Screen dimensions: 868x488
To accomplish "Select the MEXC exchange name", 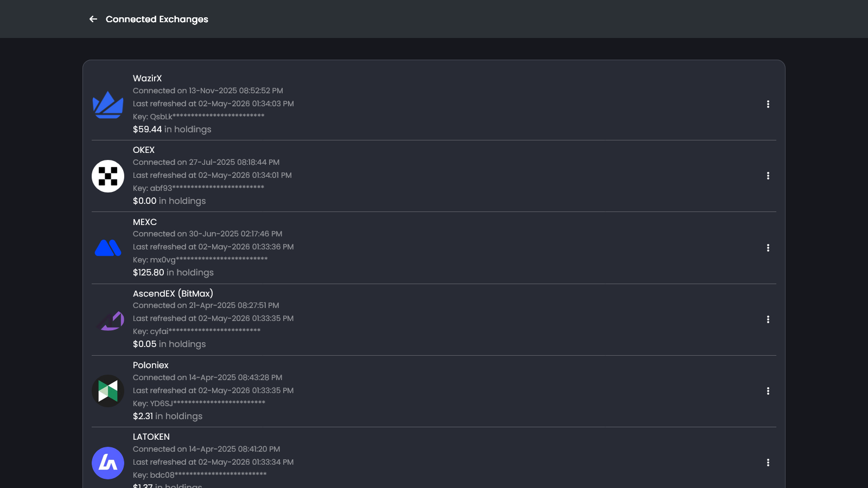I will pos(145,222).
